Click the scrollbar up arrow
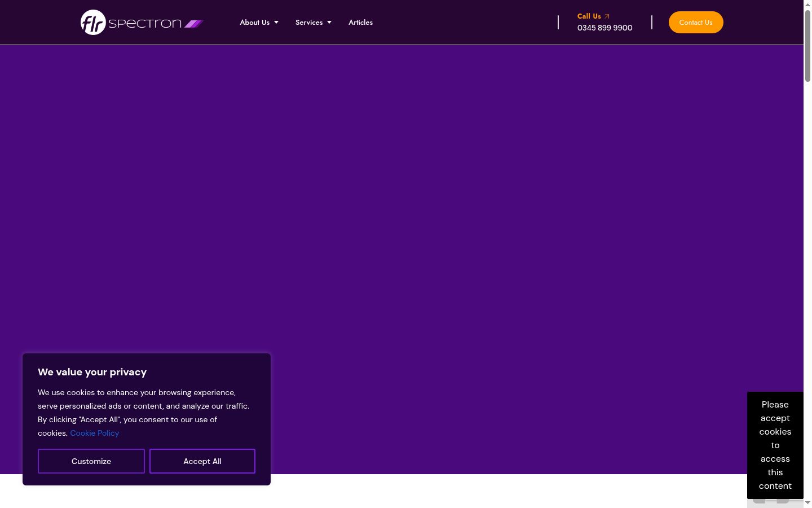812x508 pixels. [807, 5]
